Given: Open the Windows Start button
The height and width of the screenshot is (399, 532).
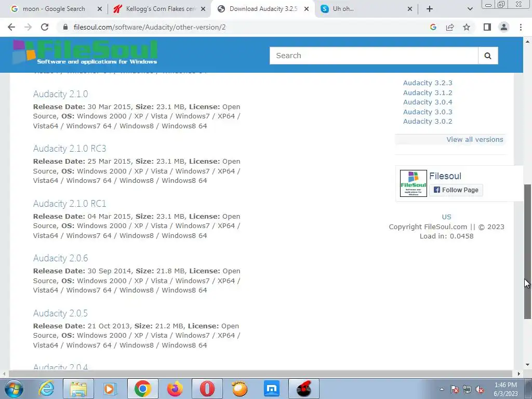Looking at the screenshot, I should 14,389.
